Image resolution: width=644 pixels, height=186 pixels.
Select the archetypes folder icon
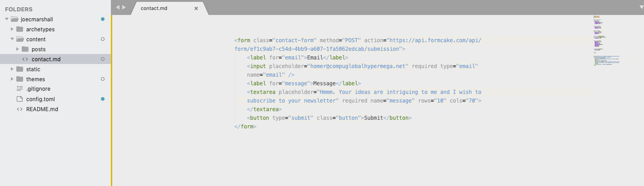click(x=19, y=29)
